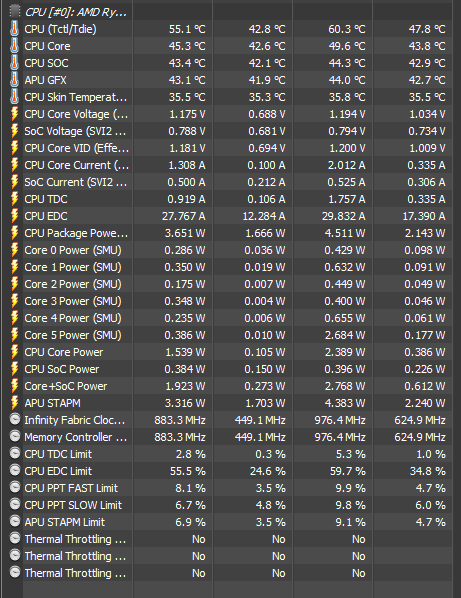Screen dimensions: 461x598
Task: Select the CPU Core temperature label
Action: tap(47, 46)
